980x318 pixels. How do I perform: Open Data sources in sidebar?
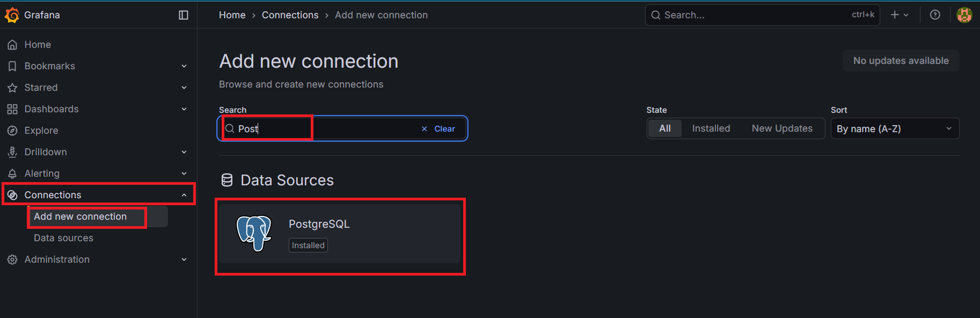point(63,238)
